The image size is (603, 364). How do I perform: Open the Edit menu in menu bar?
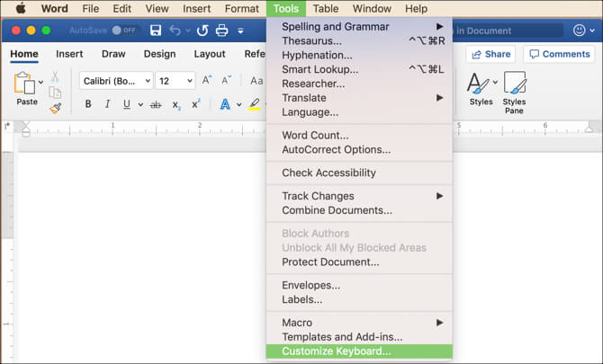tap(121, 8)
